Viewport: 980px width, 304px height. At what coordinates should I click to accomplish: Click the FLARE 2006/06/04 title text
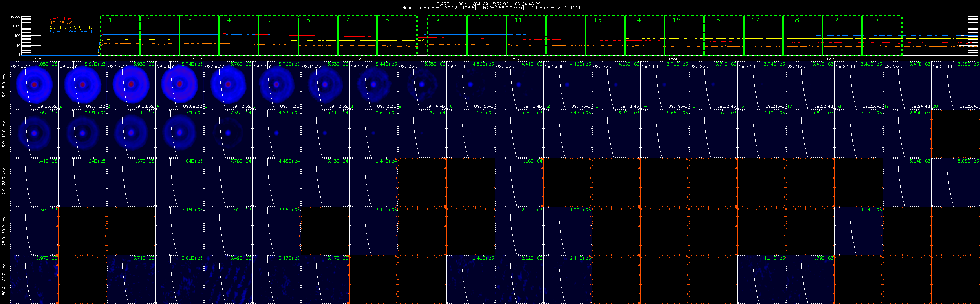490,4
